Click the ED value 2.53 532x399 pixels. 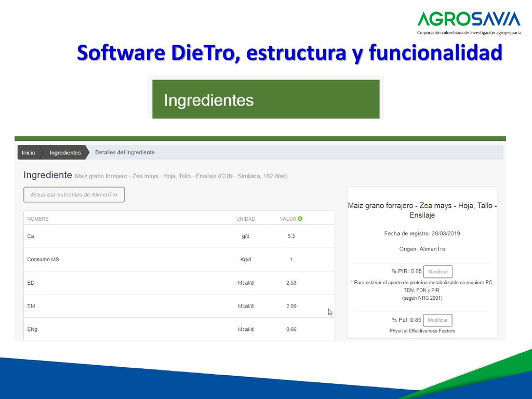(x=291, y=283)
